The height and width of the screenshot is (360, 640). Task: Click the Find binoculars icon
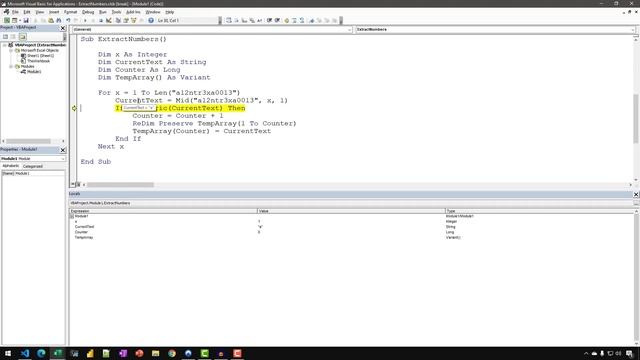click(x=59, y=20)
